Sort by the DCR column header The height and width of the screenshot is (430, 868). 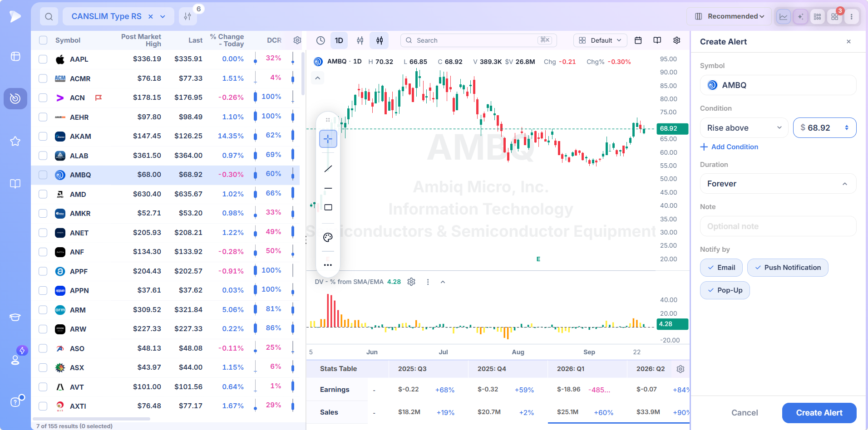click(x=274, y=40)
